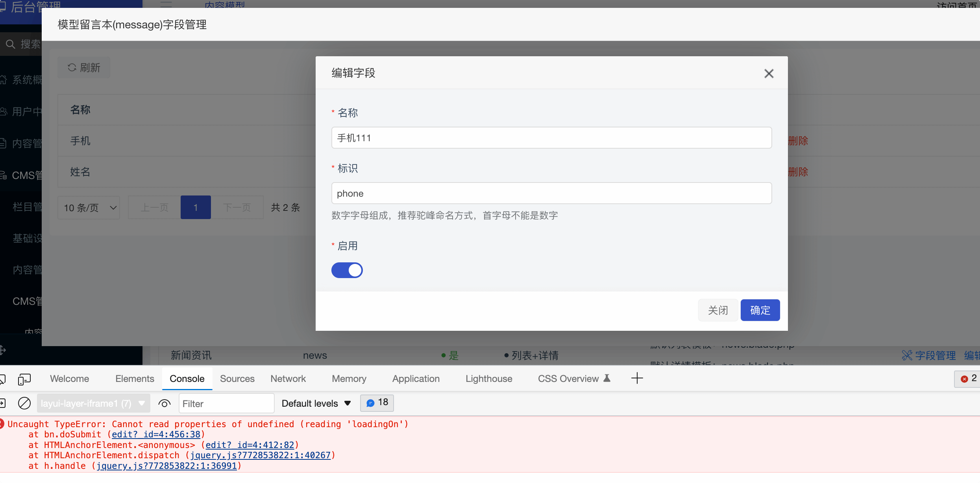Close the 编辑字段 dialog with X
Screen dimensions: 980x483
tap(769, 74)
